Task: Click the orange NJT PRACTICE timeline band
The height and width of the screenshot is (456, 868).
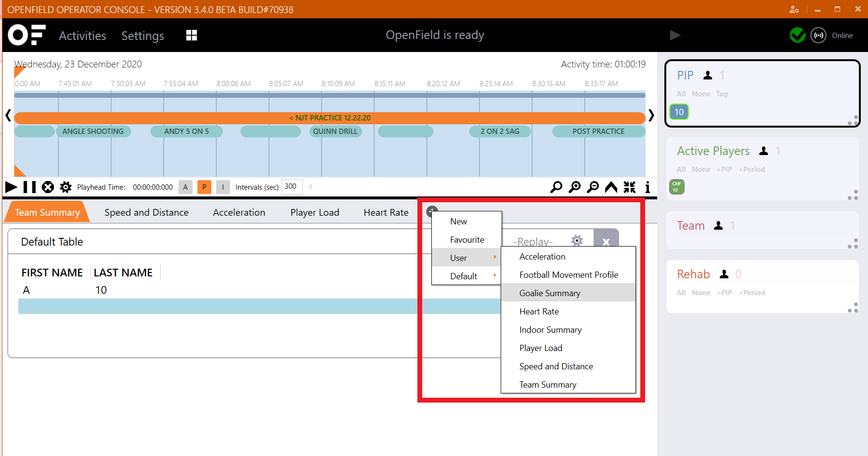Action: [330, 117]
